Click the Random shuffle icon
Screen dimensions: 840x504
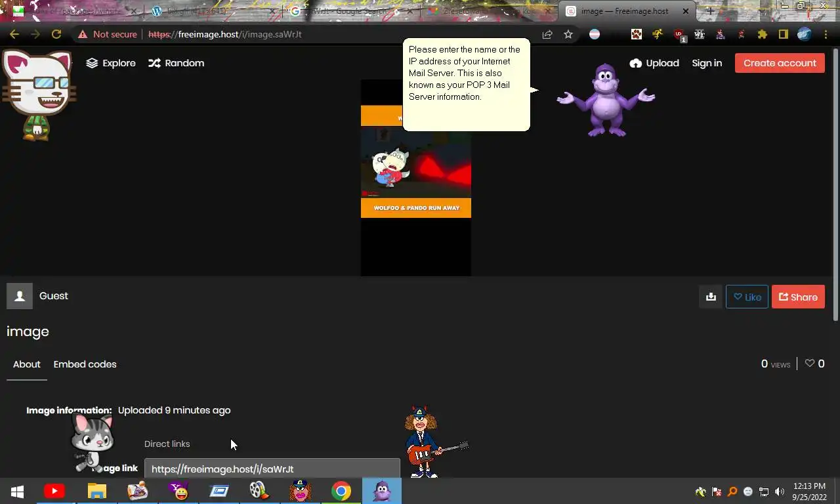pos(154,63)
